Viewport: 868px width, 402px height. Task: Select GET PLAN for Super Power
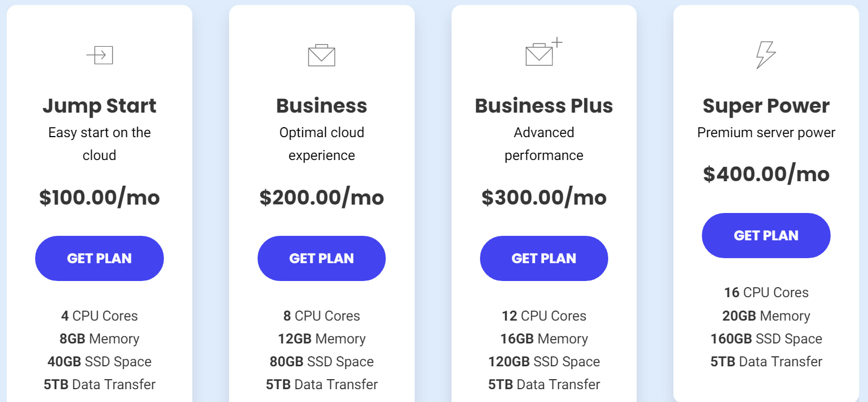tap(766, 235)
